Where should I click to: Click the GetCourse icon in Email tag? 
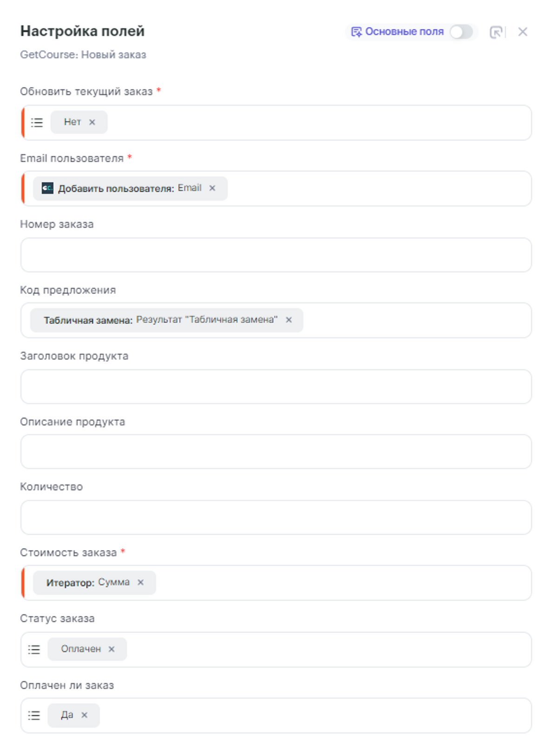(x=47, y=188)
